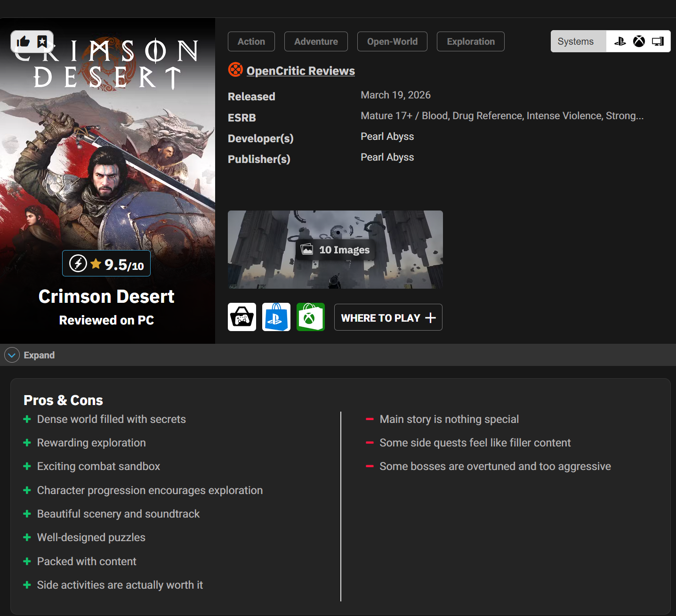This screenshot has width=676, height=616.
Task: Click the 'Developer(s)' label
Action: pyautogui.click(x=261, y=138)
